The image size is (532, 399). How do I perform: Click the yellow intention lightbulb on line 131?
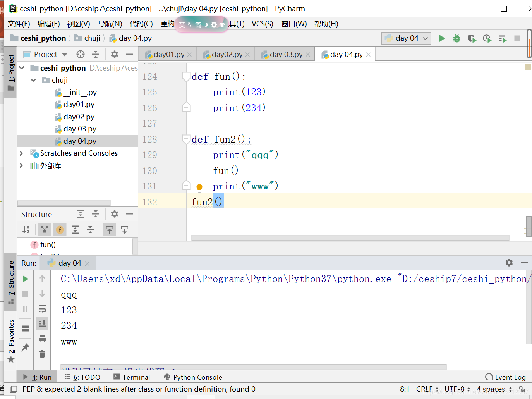(x=199, y=188)
